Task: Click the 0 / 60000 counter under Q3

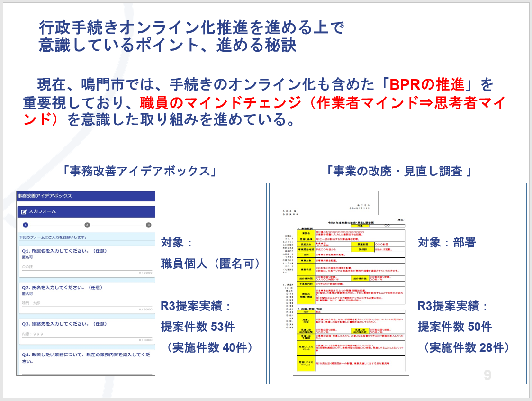Action: [145, 340]
